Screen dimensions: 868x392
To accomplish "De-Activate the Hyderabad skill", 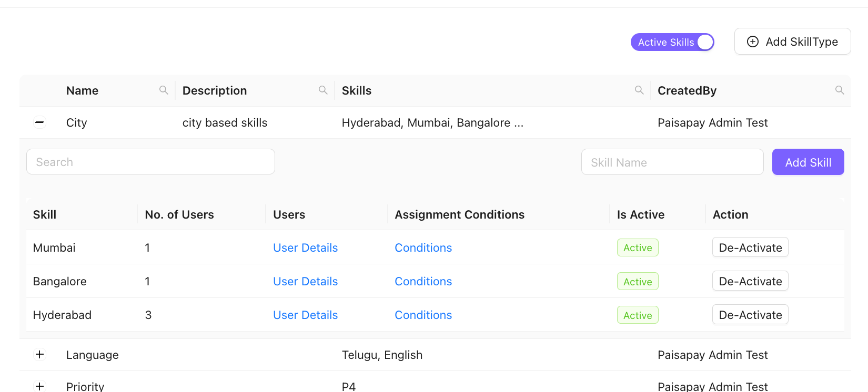I will 750,315.
